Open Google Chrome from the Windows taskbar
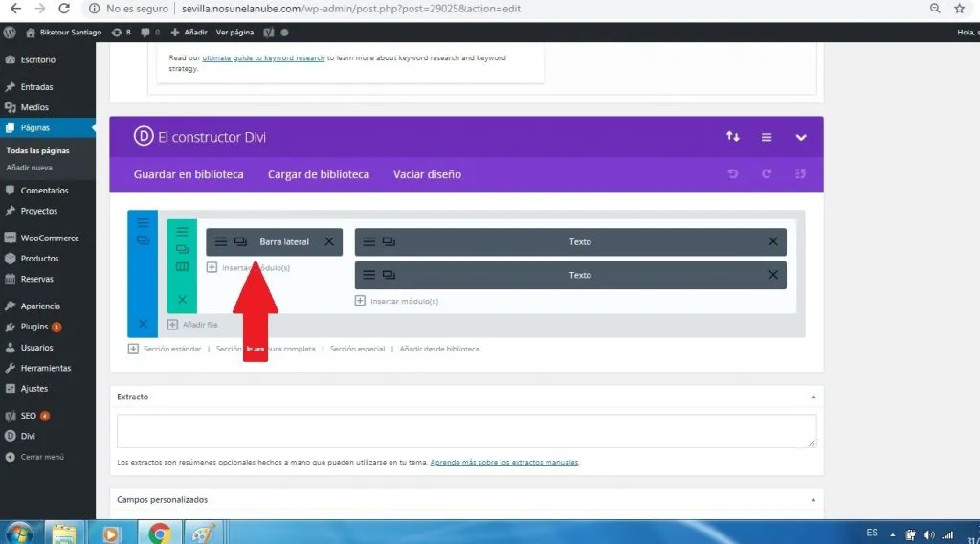This screenshot has width=980, height=544. (159, 532)
